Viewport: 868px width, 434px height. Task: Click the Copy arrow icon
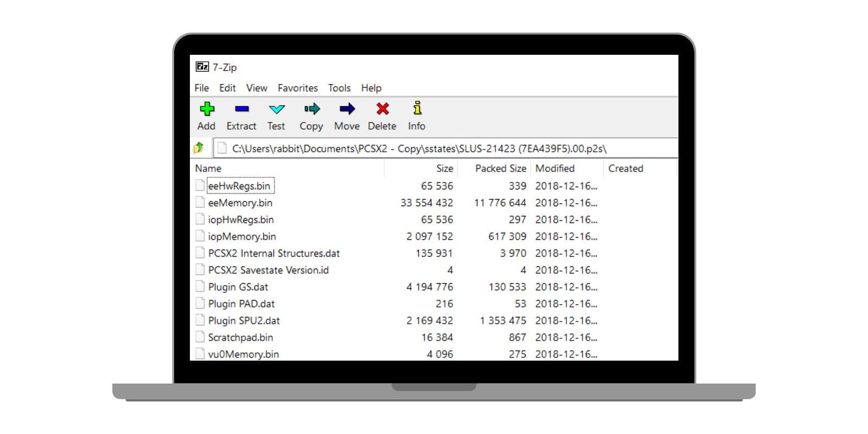click(312, 109)
